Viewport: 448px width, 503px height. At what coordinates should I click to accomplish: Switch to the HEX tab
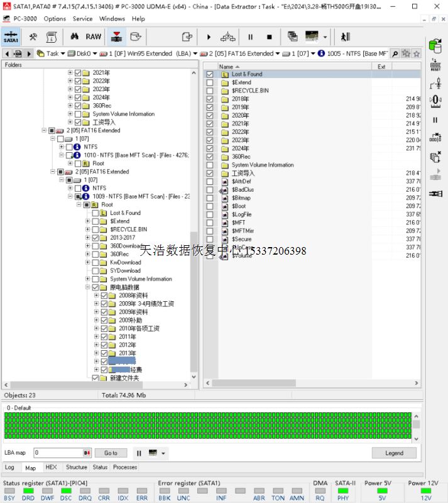point(51,467)
